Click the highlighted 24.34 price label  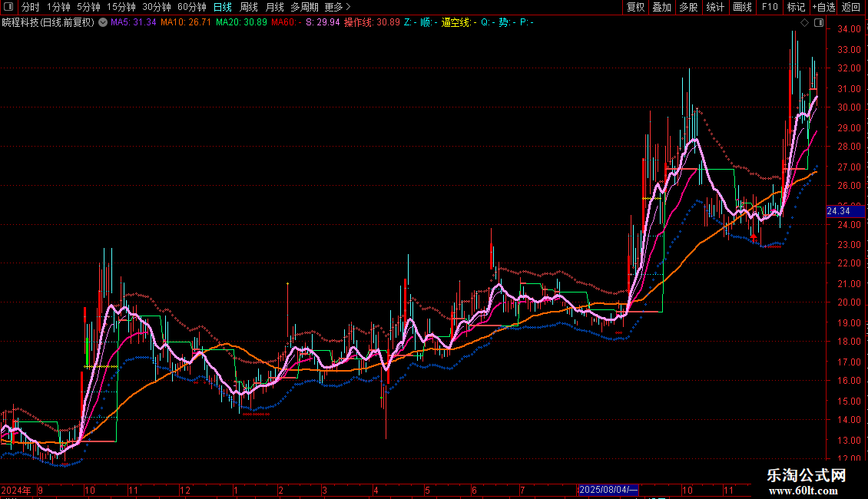(x=844, y=211)
